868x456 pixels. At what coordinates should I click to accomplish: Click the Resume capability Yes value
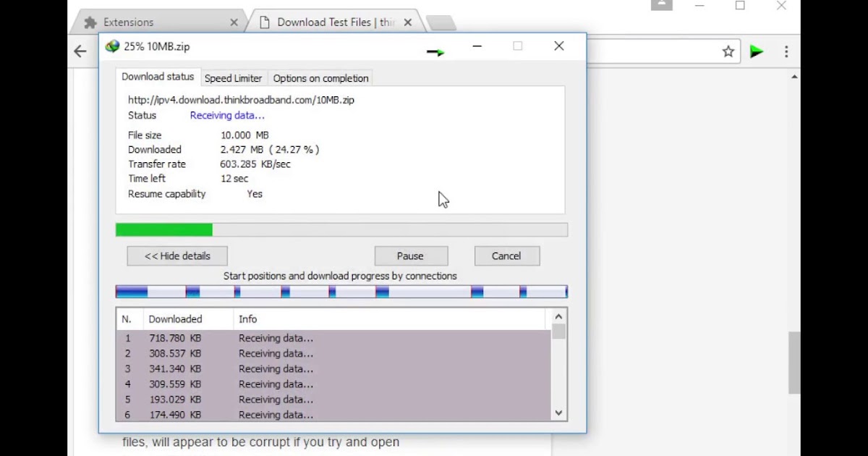point(255,194)
